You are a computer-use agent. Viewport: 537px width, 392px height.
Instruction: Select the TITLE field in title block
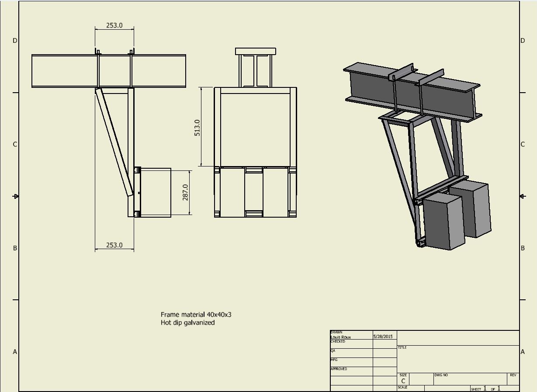(x=458, y=359)
